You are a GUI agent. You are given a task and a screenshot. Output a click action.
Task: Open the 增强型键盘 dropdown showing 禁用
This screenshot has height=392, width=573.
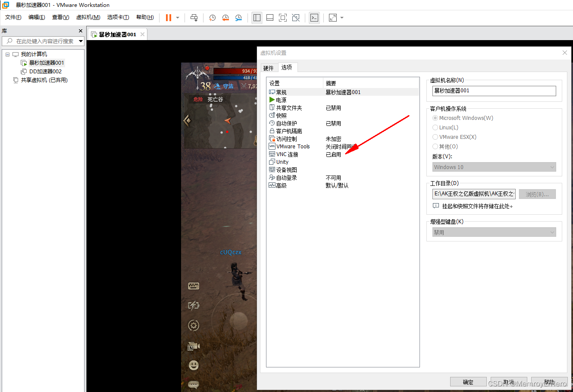click(494, 232)
